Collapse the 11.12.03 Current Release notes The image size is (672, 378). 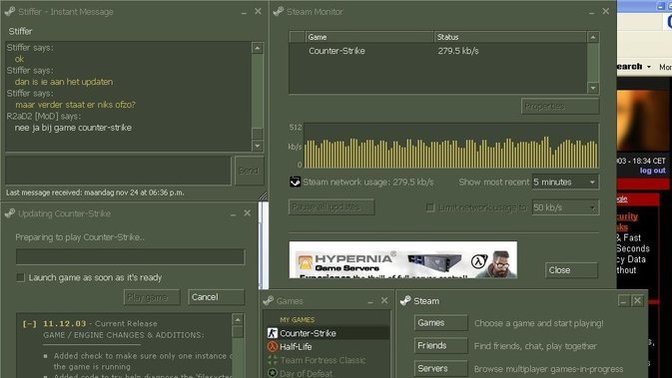(x=29, y=324)
